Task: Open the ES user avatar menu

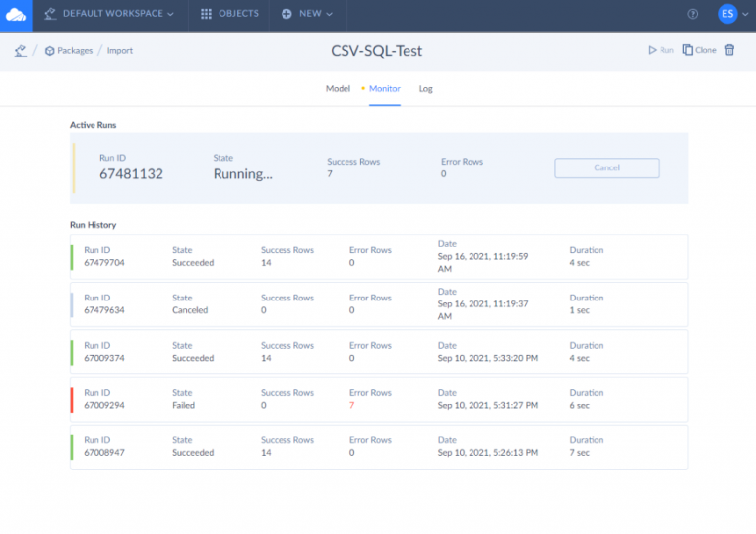Action: [x=727, y=14]
